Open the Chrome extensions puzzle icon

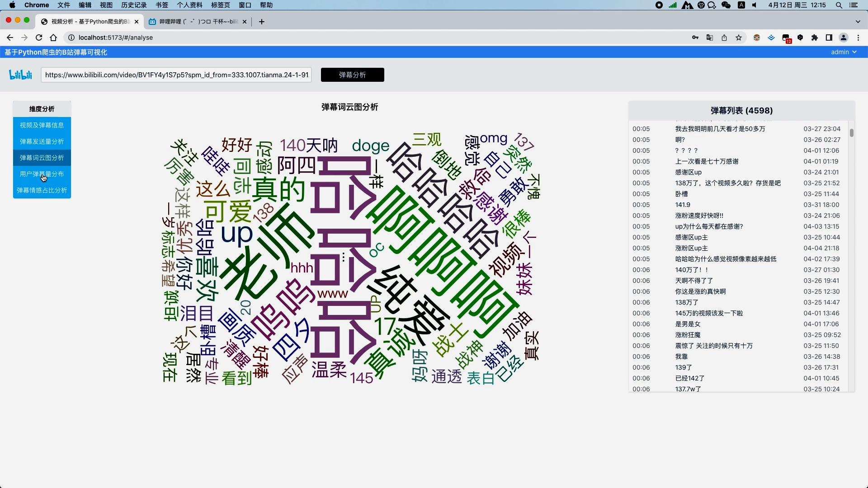coord(815,38)
